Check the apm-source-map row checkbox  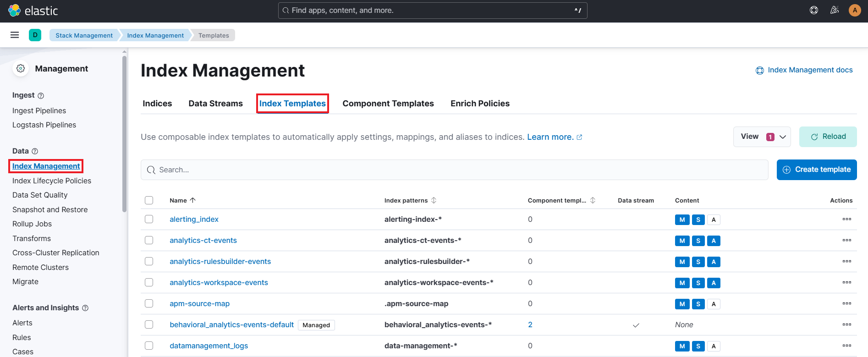point(149,303)
